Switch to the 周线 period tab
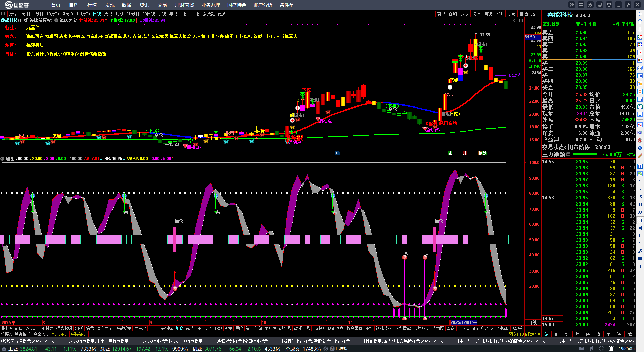 [x=108, y=14]
